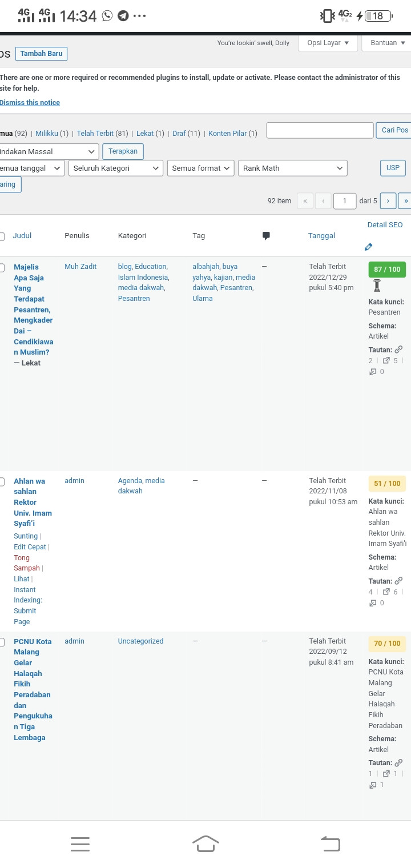
Task: Jump to last page double arrow
Action: (x=405, y=201)
